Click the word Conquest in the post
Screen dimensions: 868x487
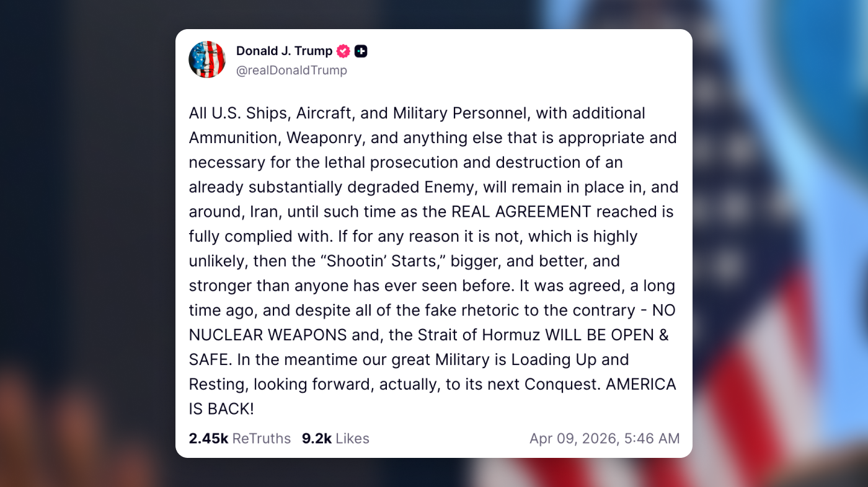click(562, 385)
